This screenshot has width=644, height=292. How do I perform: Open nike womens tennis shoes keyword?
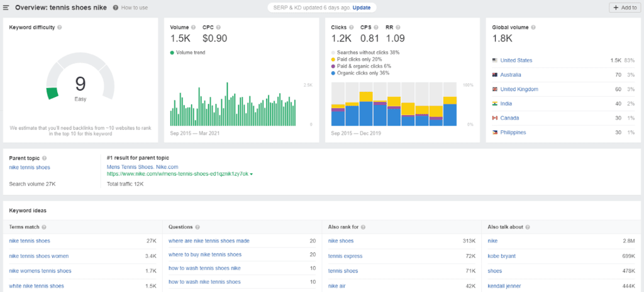click(x=40, y=271)
